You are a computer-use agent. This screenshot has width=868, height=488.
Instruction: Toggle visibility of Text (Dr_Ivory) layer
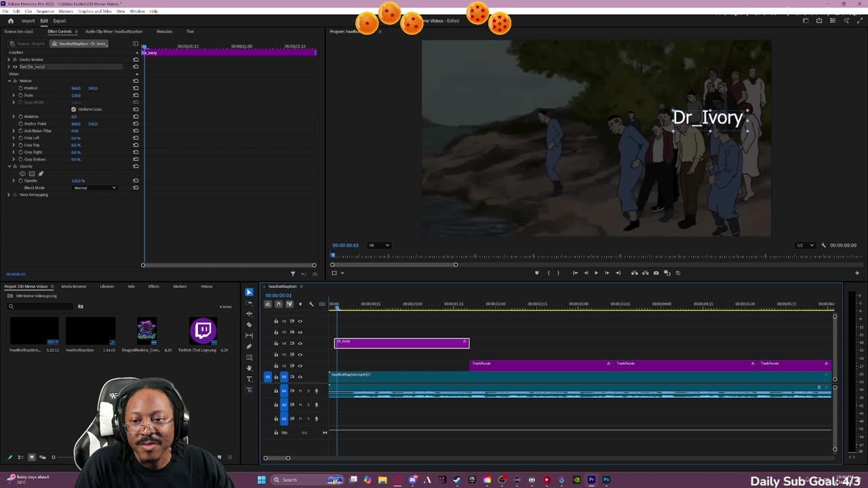pyautogui.click(x=15, y=66)
